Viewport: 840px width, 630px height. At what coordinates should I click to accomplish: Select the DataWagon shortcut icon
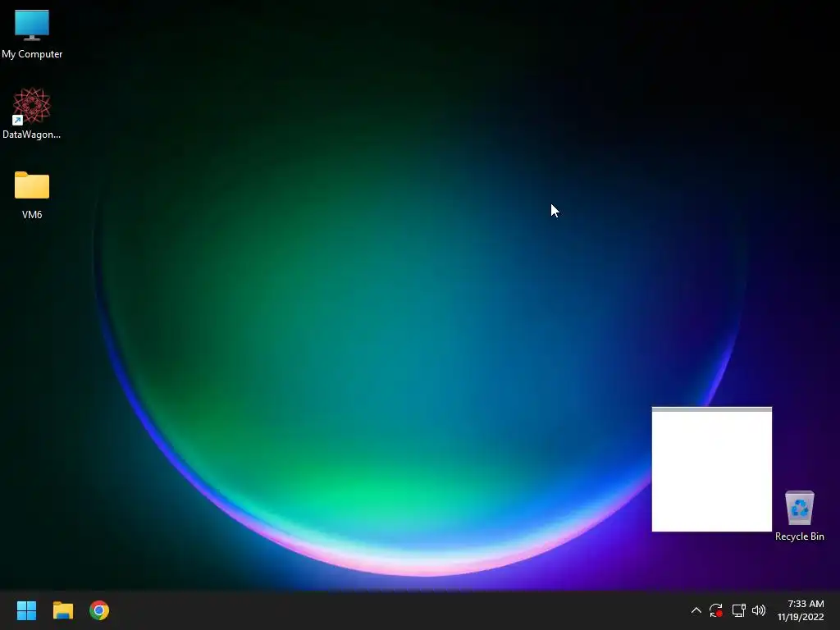point(32,106)
